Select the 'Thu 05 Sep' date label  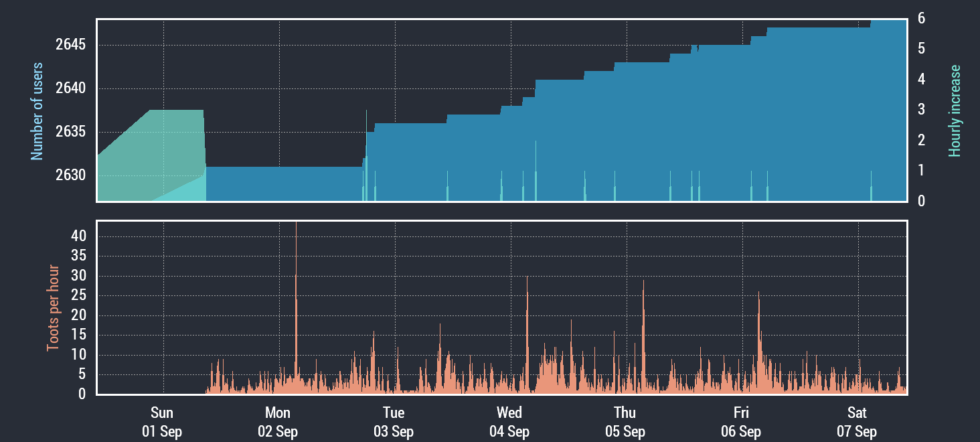tap(625, 422)
